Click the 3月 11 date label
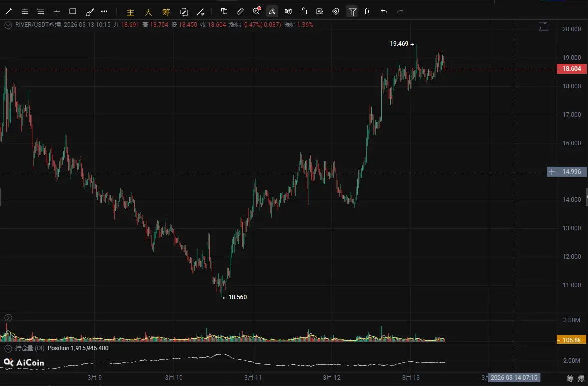588x386 pixels. click(253, 378)
